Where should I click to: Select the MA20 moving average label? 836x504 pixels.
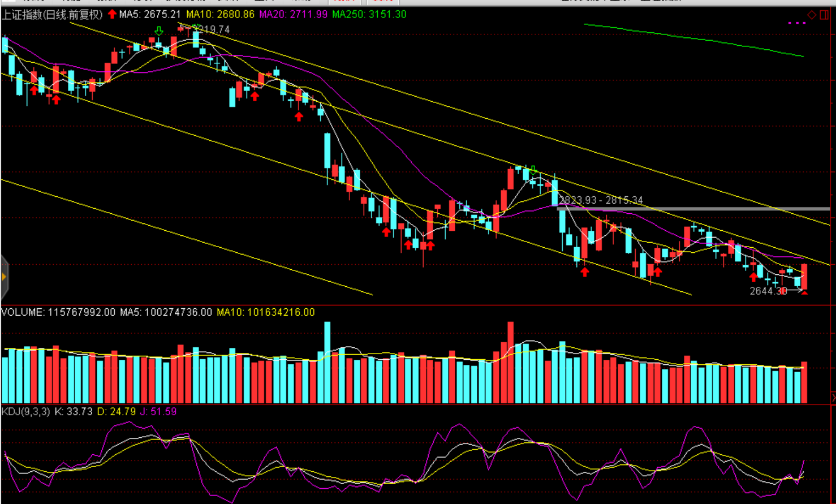tap(293, 14)
